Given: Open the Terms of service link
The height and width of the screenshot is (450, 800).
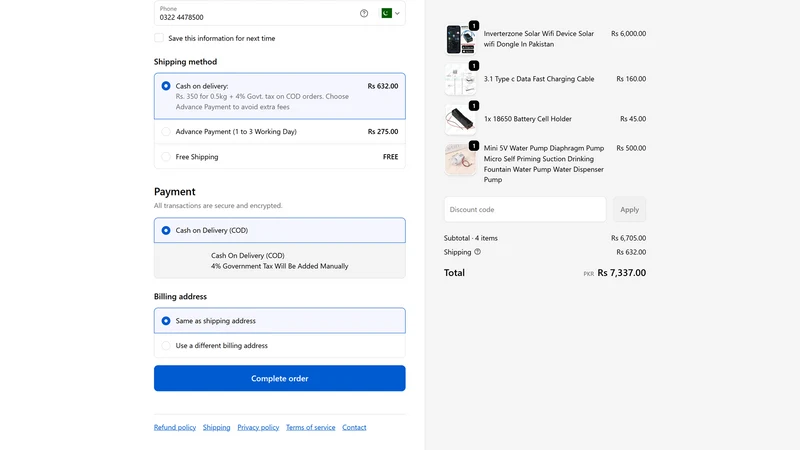Looking at the screenshot, I should 311,428.
